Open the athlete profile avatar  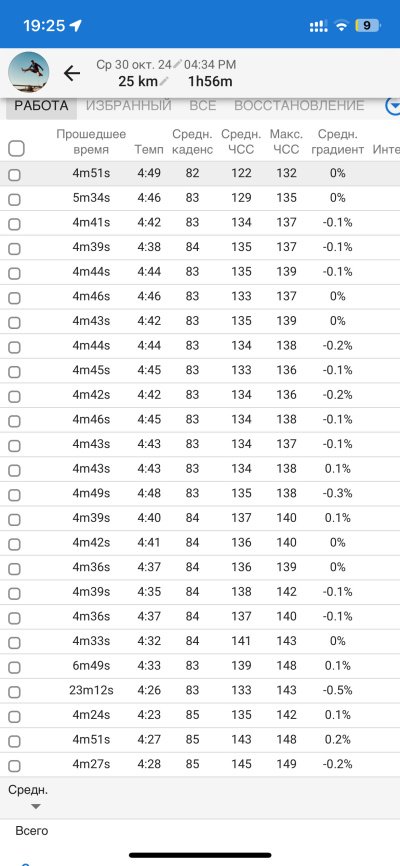28,72
